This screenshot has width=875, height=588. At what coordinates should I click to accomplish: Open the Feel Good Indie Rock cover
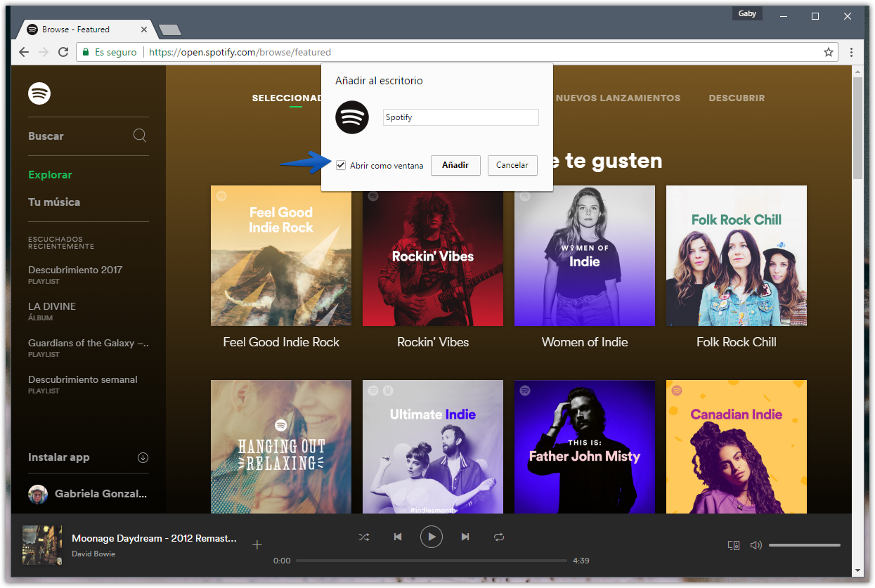[x=281, y=256]
